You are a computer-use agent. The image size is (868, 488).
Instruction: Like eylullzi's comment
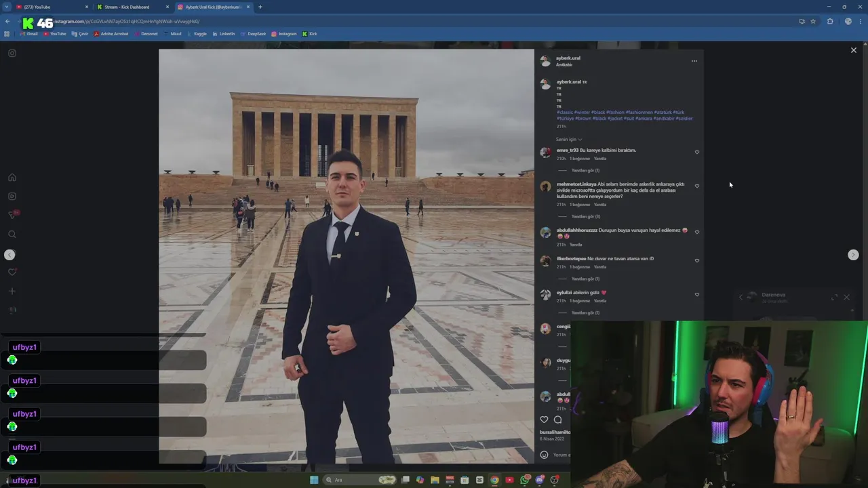[x=696, y=294]
